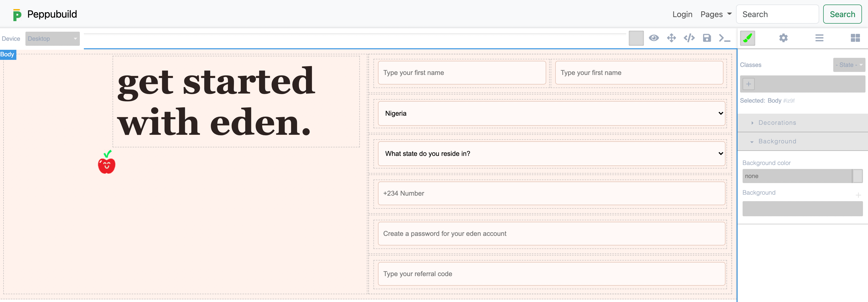Image resolution: width=868 pixels, height=302 pixels.
Task: Click the Peppubuild logo icon
Action: [17, 15]
